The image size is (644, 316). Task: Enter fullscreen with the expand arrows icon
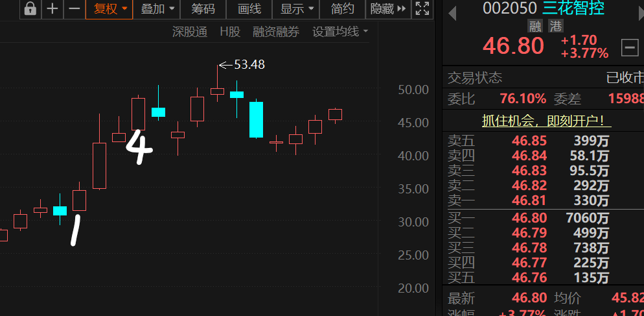(422, 9)
